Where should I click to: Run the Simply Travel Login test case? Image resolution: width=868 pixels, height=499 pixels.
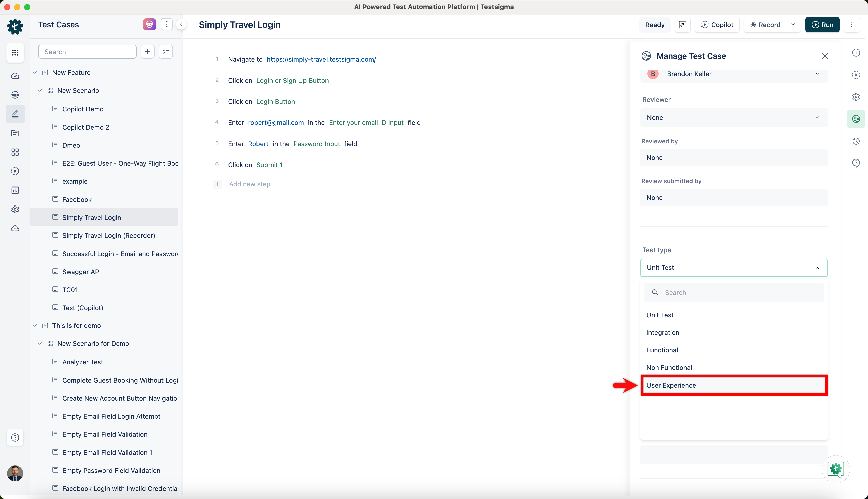(822, 24)
